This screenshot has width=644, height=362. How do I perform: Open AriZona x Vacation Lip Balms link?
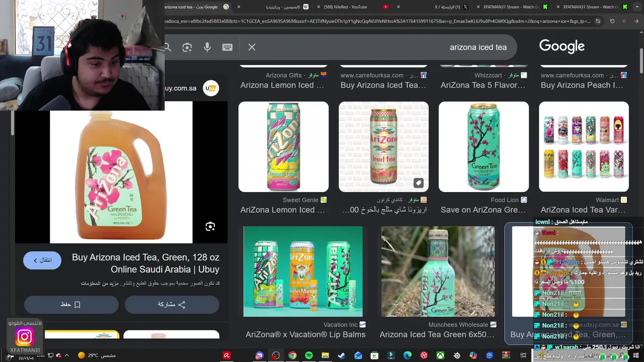coord(305,334)
